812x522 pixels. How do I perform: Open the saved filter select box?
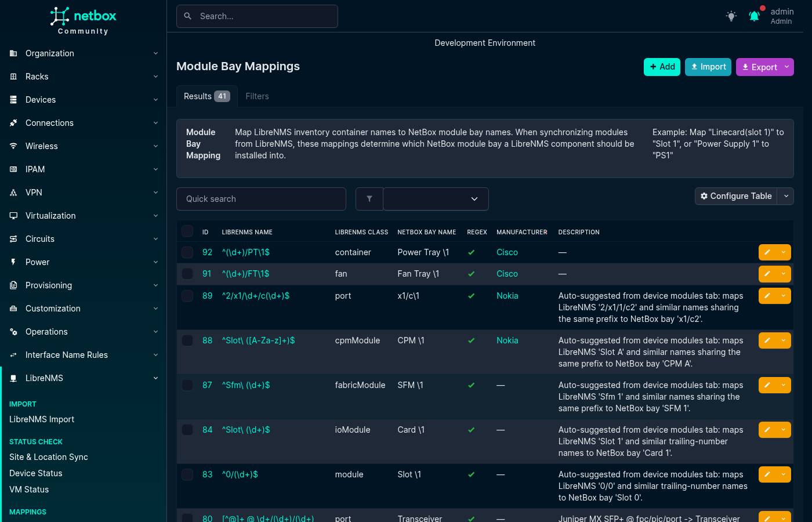point(436,199)
